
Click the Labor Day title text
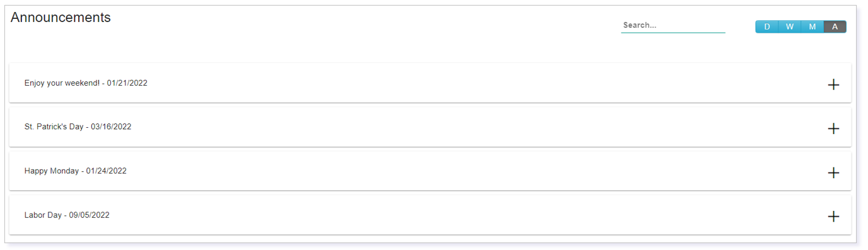[x=43, y=215]
